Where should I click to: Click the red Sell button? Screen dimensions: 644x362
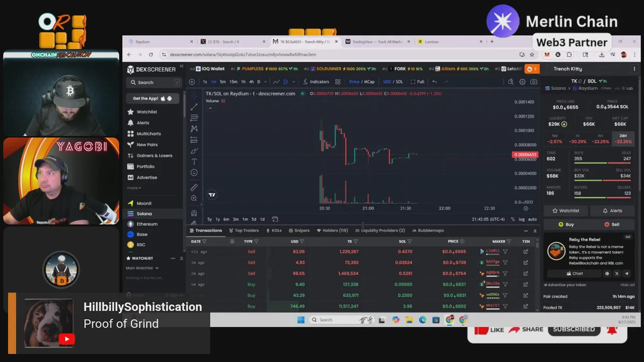[x=612, y=225]
